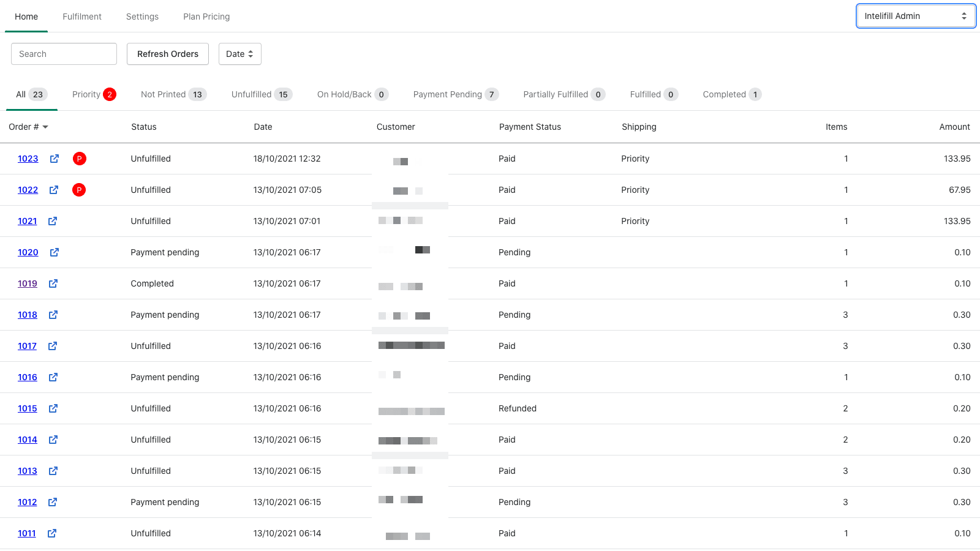Open the Intelifill Admin selector
Screen dimensions: 980x551
click(915, 16)
